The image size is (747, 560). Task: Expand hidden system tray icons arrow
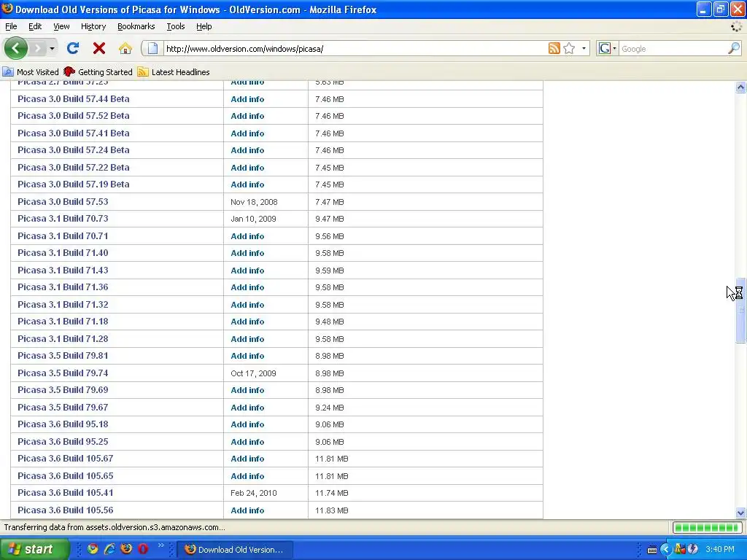pos(665,550)
